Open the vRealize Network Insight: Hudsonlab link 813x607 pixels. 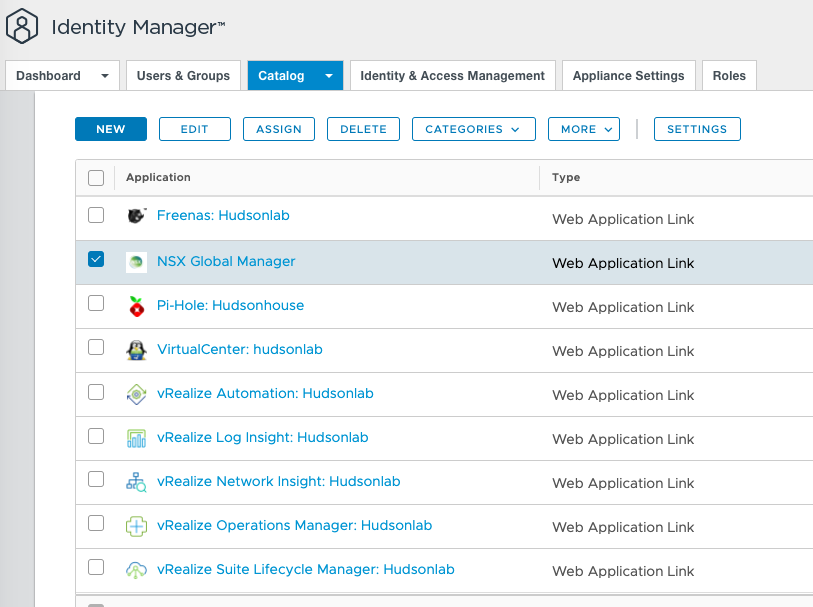pos(278,482)
